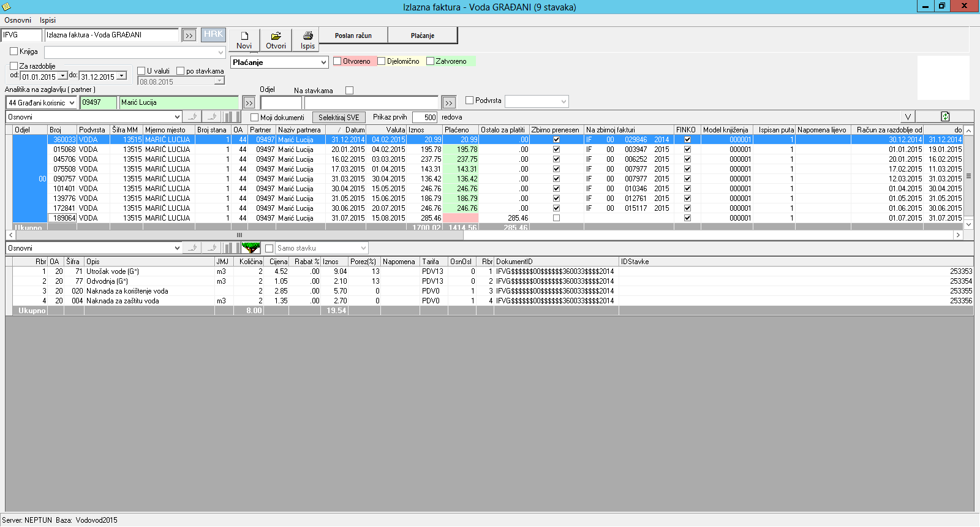Click first layout save icon above the invoice grid
This screenshot has height=527, width=980.
tap(192, 117)
